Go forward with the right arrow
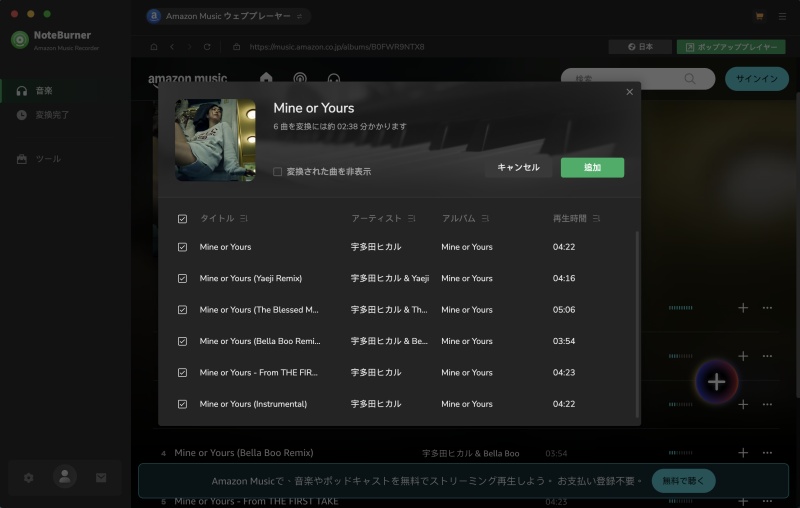The width and height of the screenshot is (800, 508). pos(190,47)
